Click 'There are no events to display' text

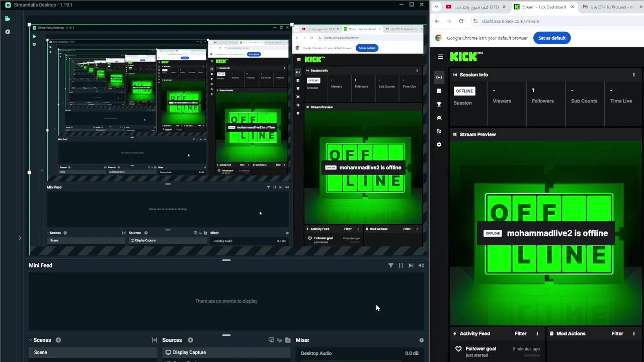click(226, 301)
